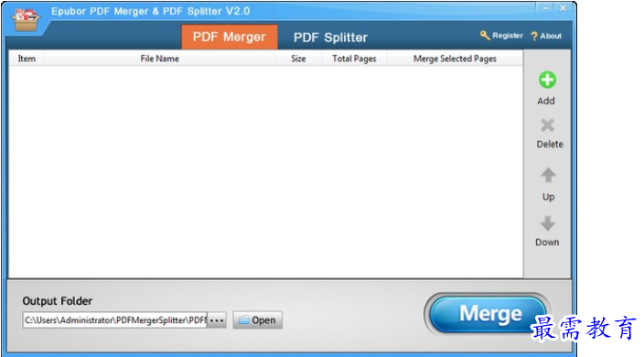This screenshot has width=644, height=357.
Task: Click the Total Pages column header
Action: (354, 59)
